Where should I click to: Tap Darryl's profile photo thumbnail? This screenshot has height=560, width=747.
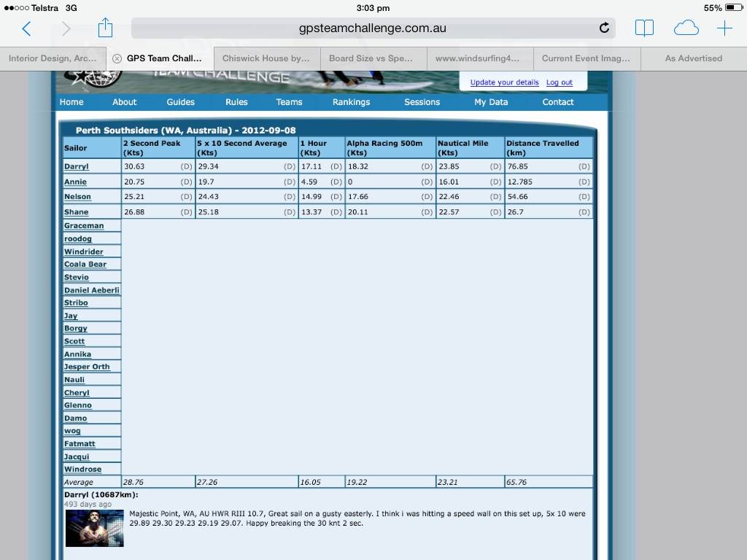(x=94, y=528)
